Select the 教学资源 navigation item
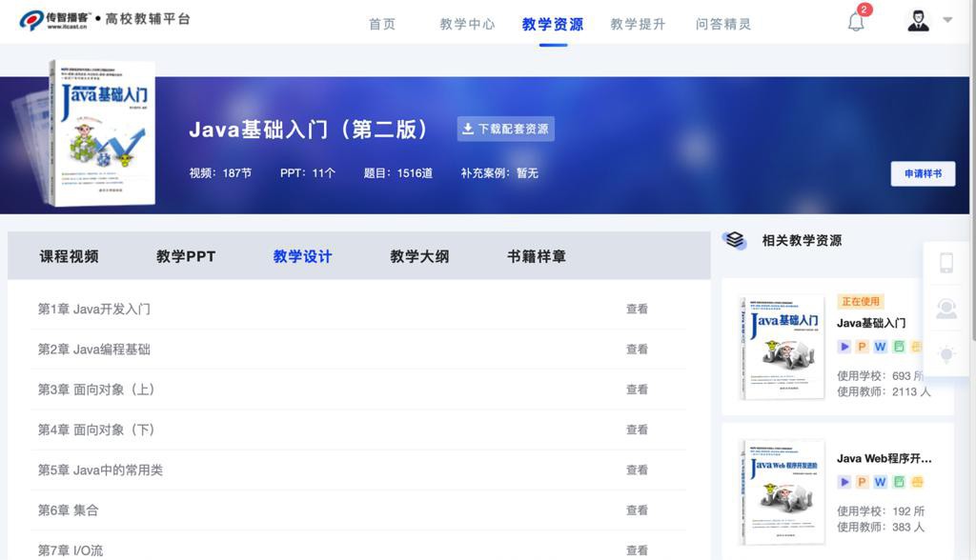The height and width of the screenshot is (560, 976). (x=553, y=24)
